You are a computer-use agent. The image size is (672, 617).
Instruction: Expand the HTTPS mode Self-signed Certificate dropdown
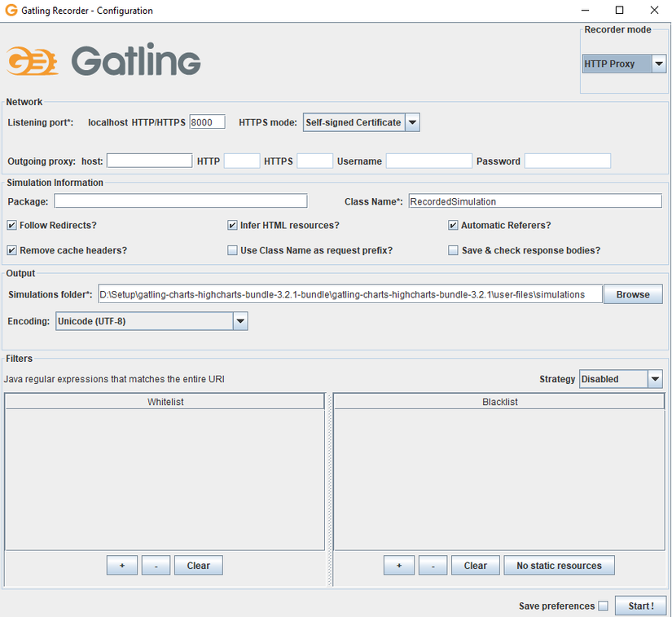[x=361, y=122]
